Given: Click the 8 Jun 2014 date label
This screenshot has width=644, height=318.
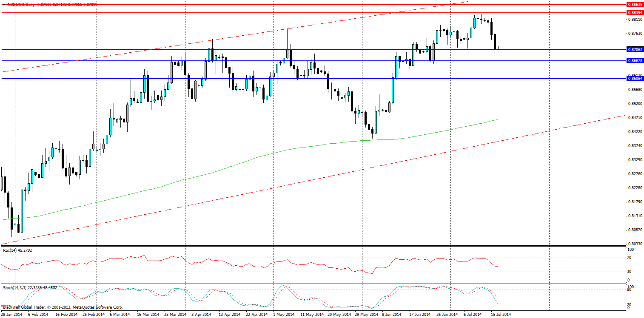Looking at the screenshot, I should (392, 315).
